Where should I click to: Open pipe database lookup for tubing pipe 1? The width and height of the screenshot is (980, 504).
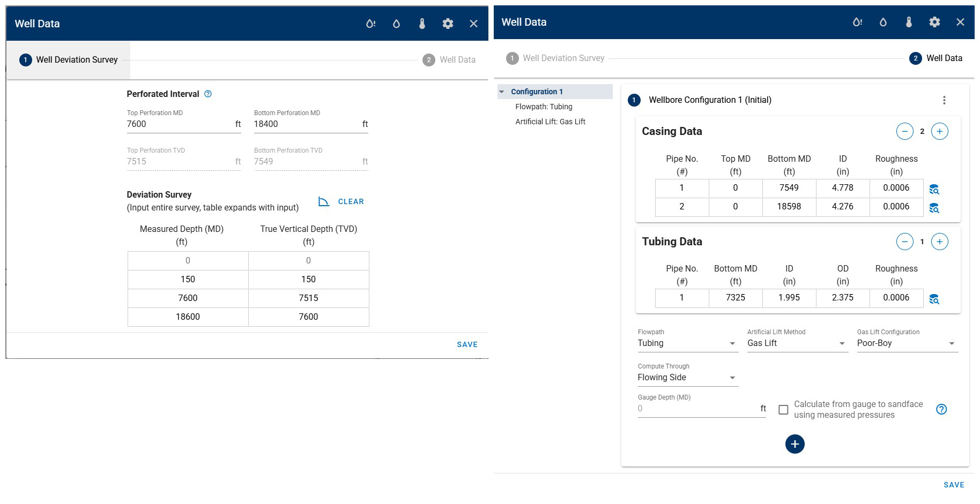[x=934, y=299]
